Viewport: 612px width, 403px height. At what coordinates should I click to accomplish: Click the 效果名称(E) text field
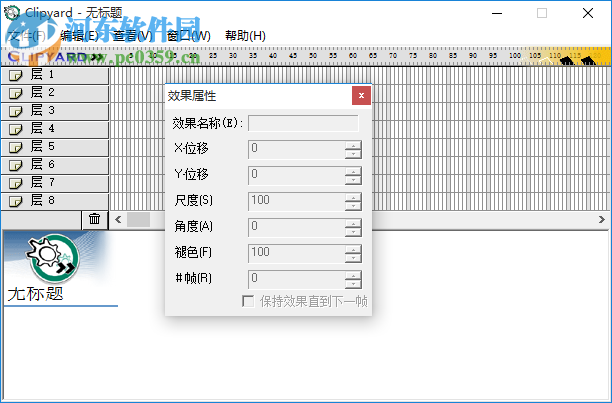pos(303,123)
